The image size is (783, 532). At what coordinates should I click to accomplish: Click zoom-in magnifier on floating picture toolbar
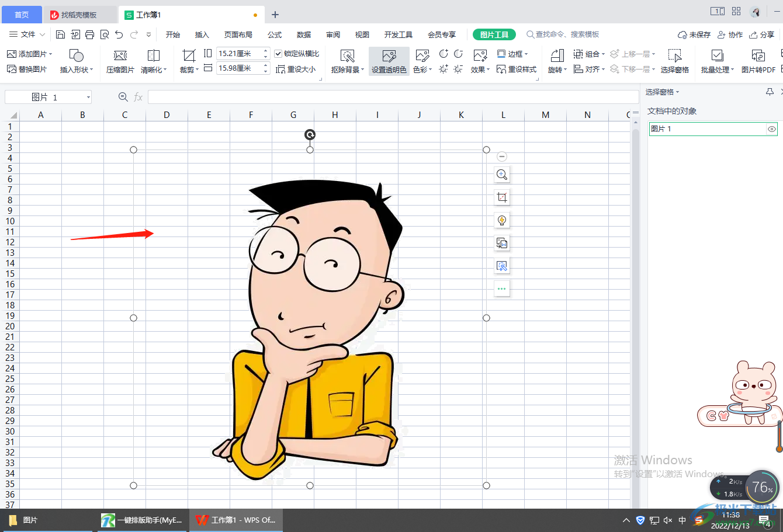(x=502, y=175)
